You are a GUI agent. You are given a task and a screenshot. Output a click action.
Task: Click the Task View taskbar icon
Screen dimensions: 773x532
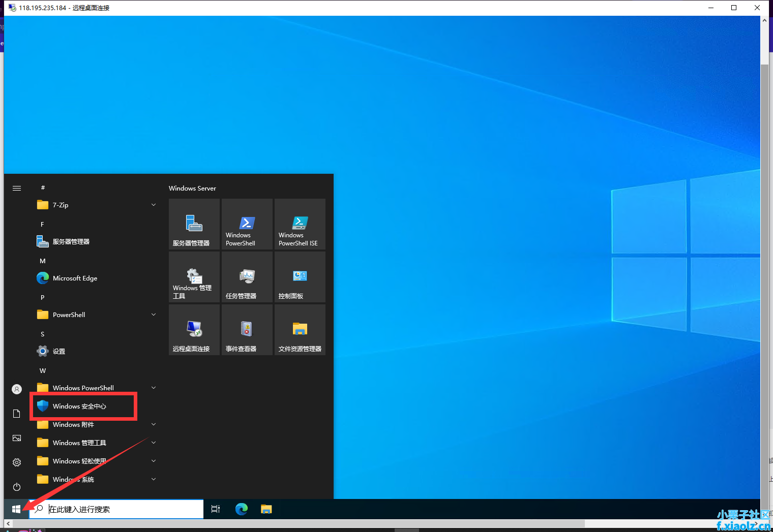216,509
